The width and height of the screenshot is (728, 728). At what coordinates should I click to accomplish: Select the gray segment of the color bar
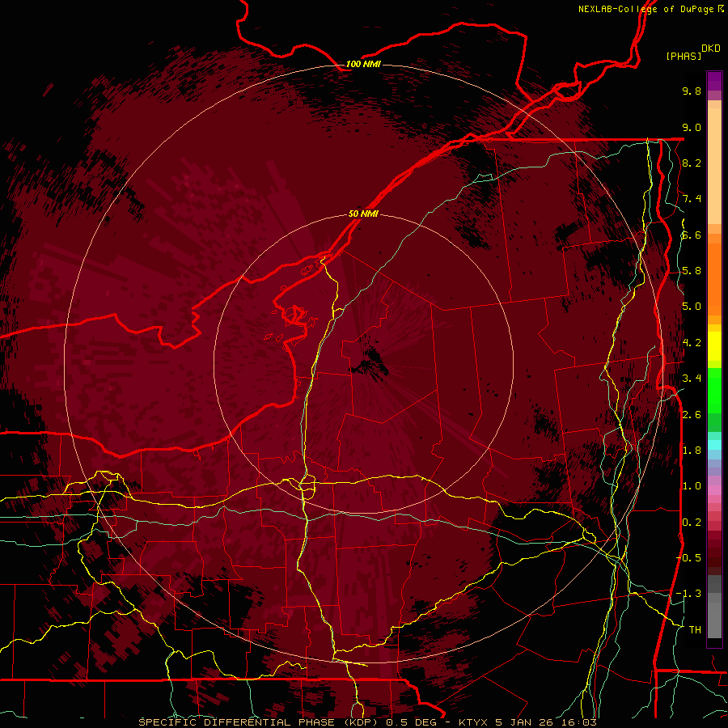coord(714,607)
